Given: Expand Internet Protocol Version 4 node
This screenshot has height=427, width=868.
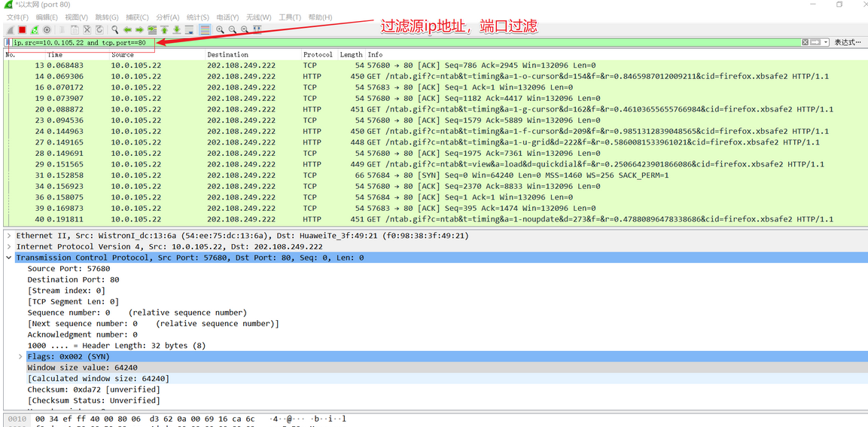Looking at the screenshot, I should point(8,246).
